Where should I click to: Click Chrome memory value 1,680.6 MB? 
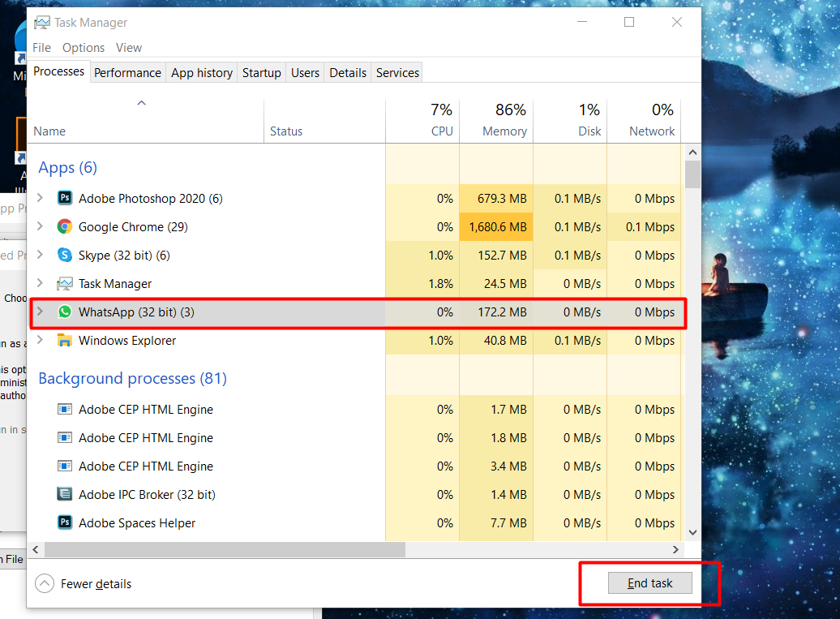click(498, 226)
